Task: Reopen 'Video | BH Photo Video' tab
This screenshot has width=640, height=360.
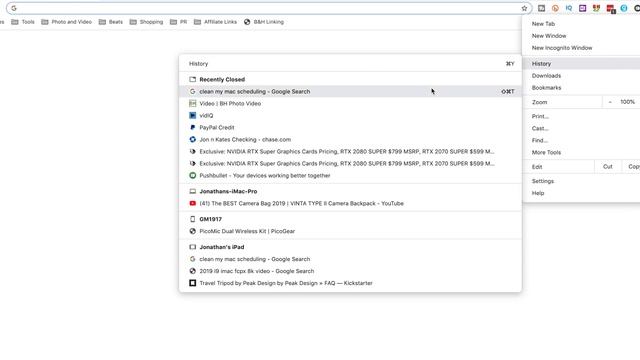Action: tap(350, 104)
